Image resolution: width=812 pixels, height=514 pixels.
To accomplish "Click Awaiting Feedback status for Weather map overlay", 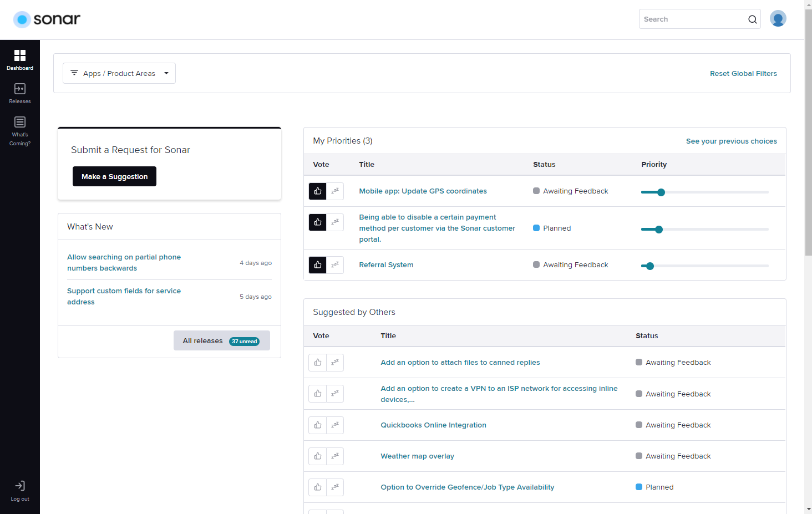I will click(x=673, y=456).
